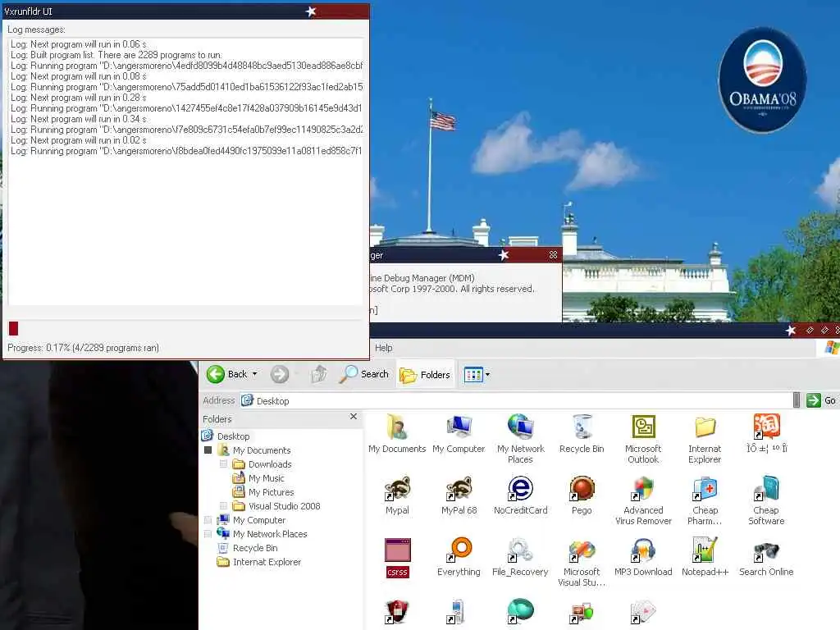Open the playing cards shortcut icon
This screenshot has height=630, width=840.
[643, 612]
